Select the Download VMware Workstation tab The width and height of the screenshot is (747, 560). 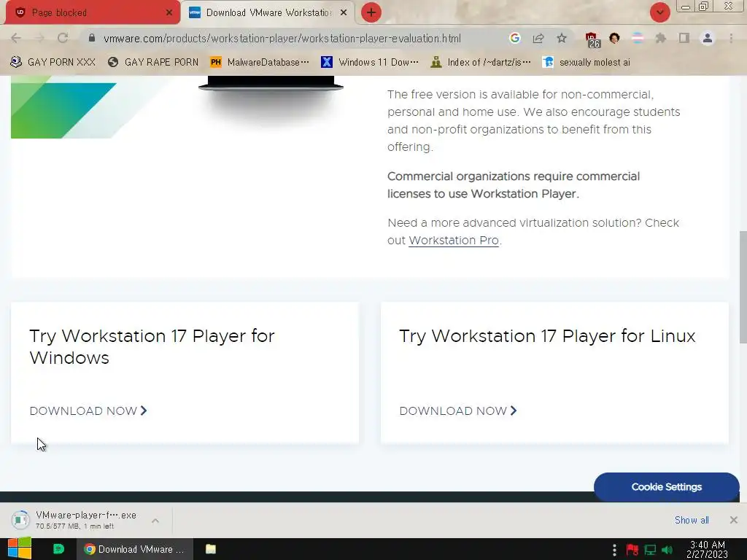coord(268,12)
